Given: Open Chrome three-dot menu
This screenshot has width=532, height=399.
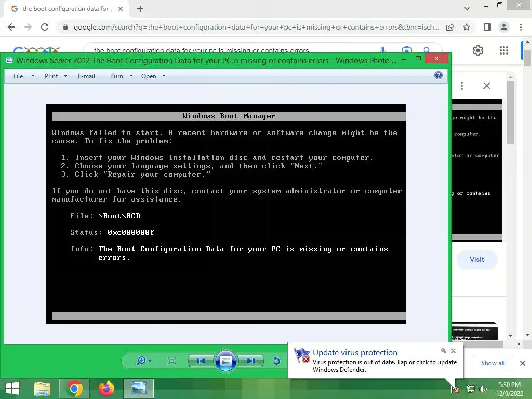Looking at the screenshot, I should pyautogui.click(x=521, y=27).
